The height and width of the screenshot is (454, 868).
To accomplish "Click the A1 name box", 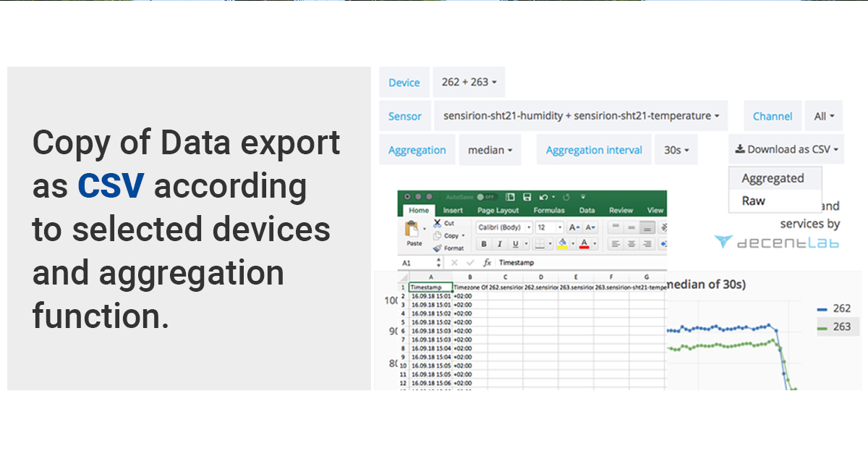I will [420, 263].
